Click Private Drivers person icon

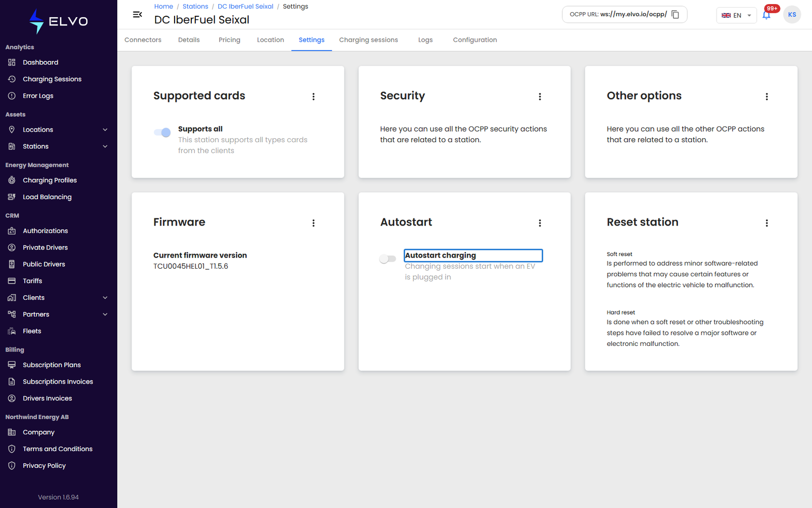(x=12, y=247)
